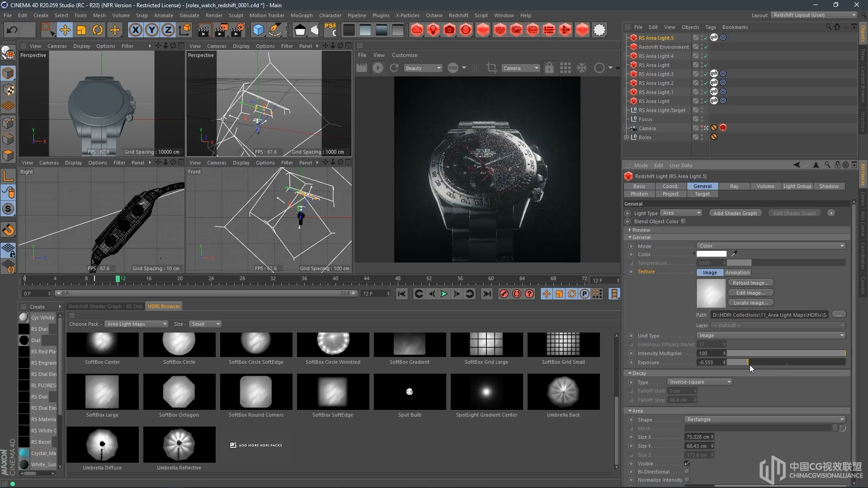Switch to the Shadow tab
Image resolution: width=868 pixels, height=488 pixels.
829,186
